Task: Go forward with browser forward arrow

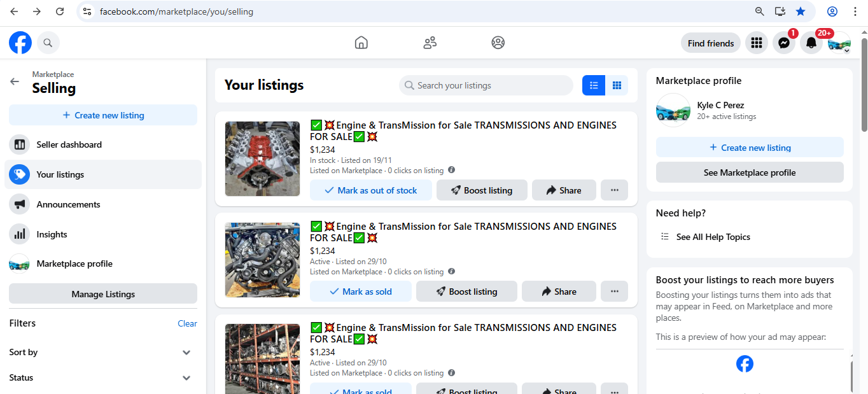Action: tap(37, 11)
